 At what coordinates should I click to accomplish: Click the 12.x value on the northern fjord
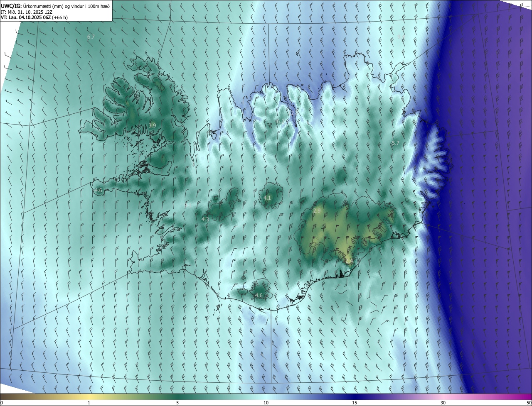293,113
